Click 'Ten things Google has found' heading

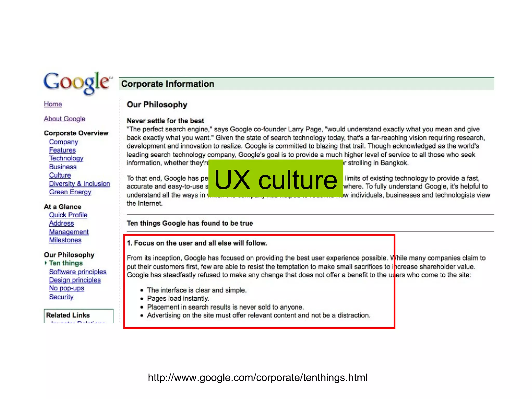[x=190, y=223]
